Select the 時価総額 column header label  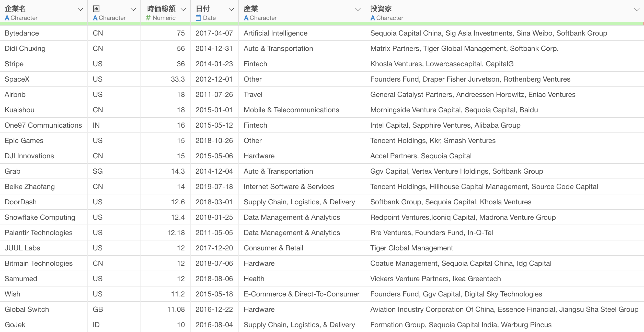click(162, 9)
